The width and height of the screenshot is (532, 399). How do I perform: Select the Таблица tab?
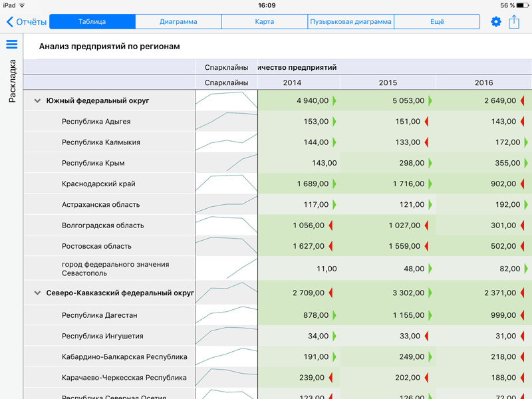pos(92,22)
